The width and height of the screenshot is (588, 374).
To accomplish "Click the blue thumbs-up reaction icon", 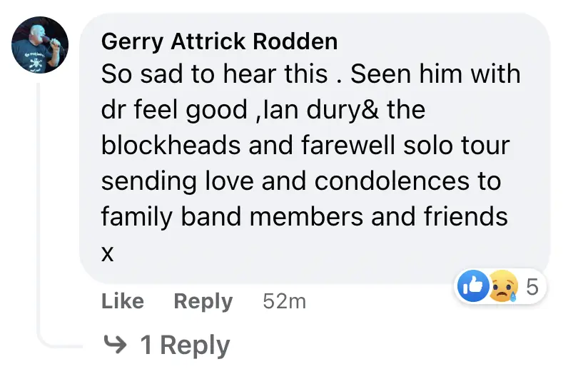I will (x=474, y=287).
